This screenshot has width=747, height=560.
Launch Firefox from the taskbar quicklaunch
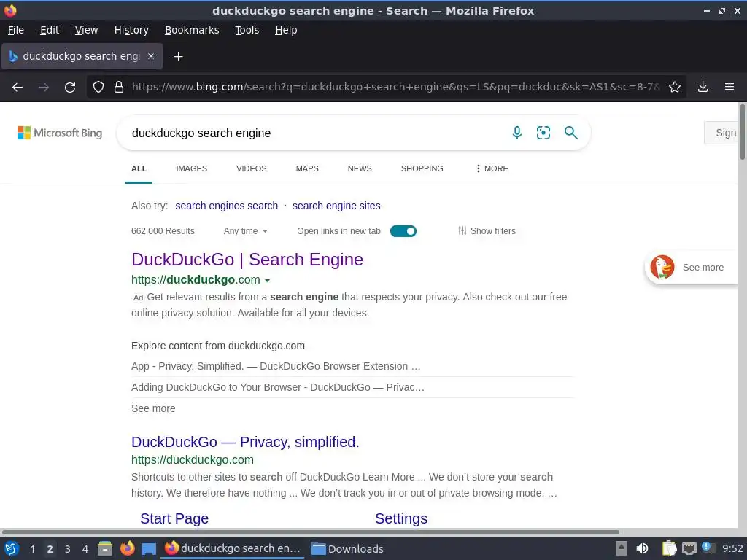tap(127, 548)
